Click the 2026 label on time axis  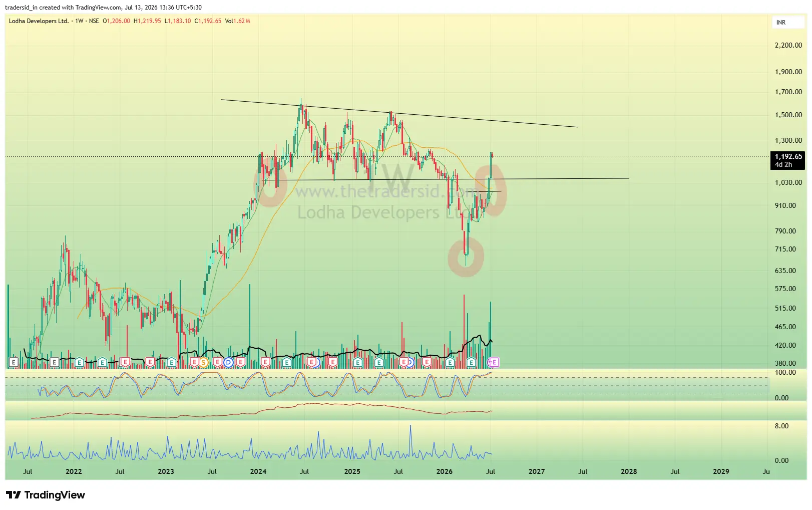tap(444, 471)
